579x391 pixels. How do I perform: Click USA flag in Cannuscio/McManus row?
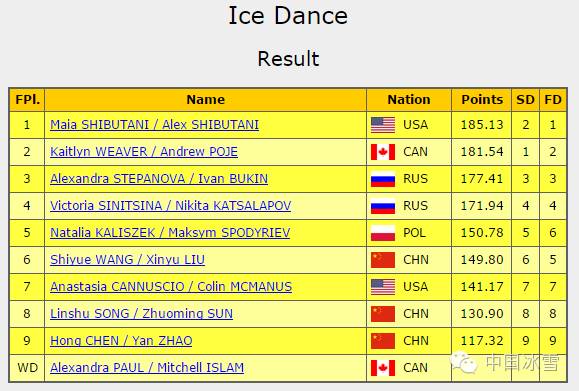(383, 287)
